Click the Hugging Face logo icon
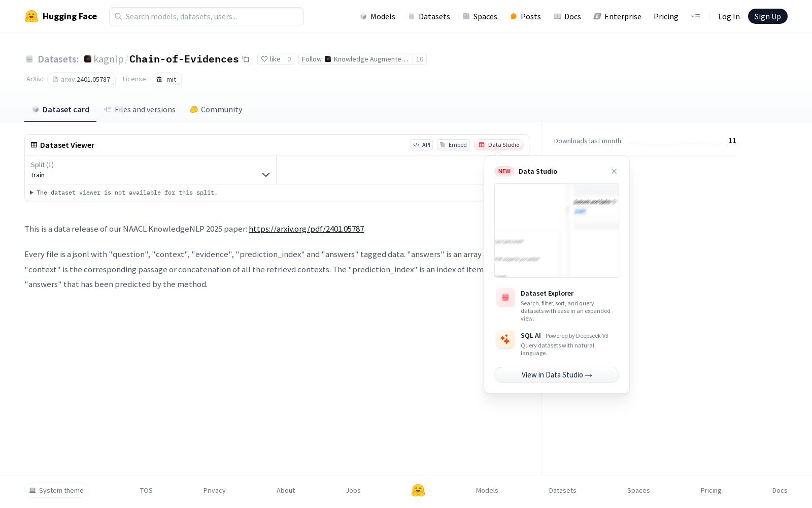 (x=31, y=16)
